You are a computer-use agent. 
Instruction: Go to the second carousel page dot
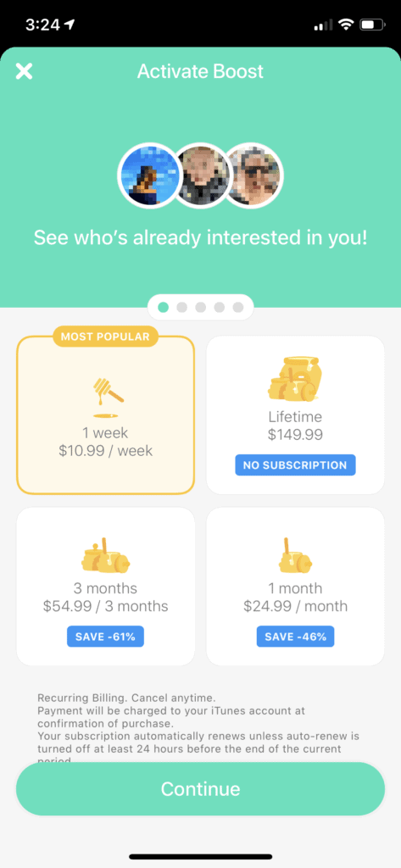tap(181, 307)
